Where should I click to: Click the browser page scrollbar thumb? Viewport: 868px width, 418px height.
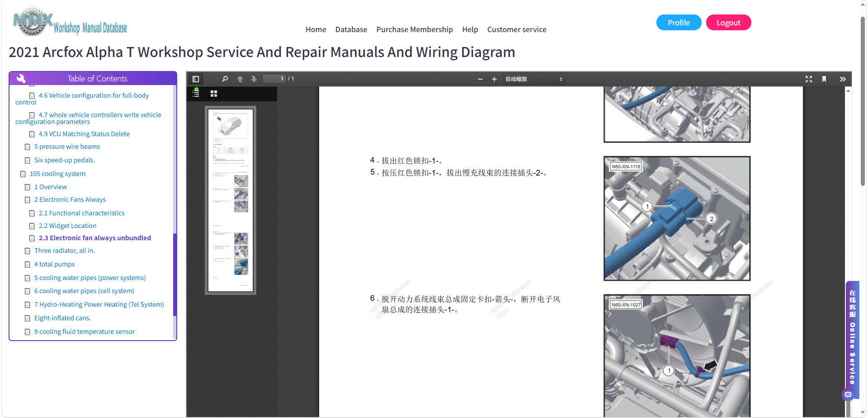pos(863,102)
